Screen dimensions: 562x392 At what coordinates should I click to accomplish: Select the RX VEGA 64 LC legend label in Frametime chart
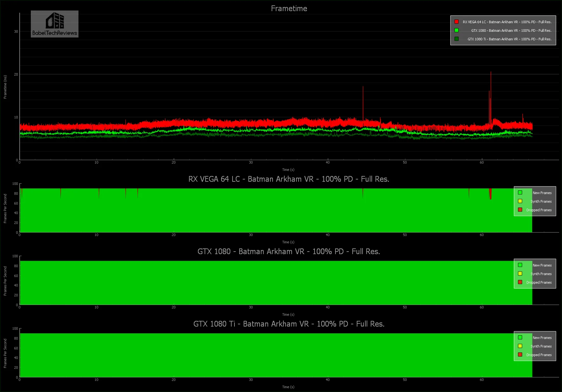(507, 22)
